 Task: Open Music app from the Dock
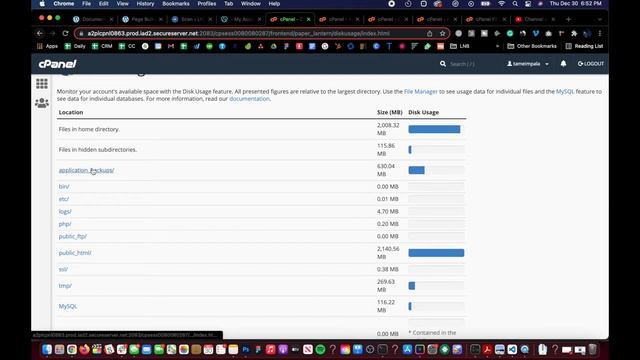click(x=270, y=349)
